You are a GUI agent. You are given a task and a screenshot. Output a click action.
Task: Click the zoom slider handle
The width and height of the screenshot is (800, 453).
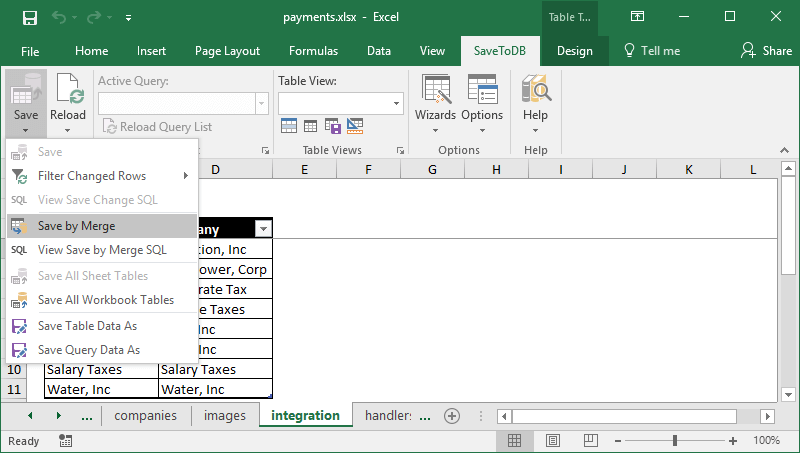click(675, 440)
